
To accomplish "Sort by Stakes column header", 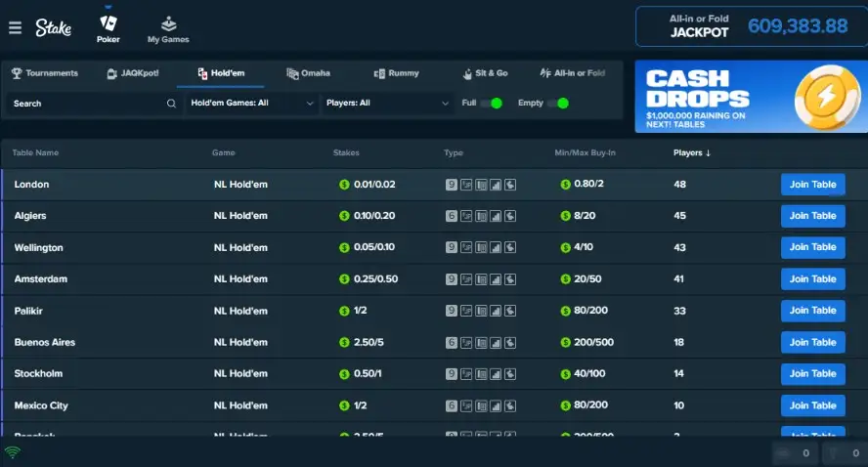I will coord(346,152).
